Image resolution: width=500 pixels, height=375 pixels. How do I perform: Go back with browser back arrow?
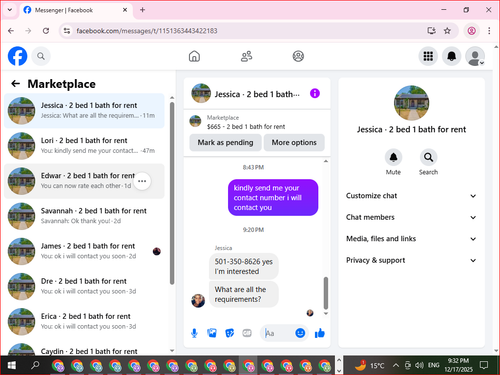pos(11,31)
